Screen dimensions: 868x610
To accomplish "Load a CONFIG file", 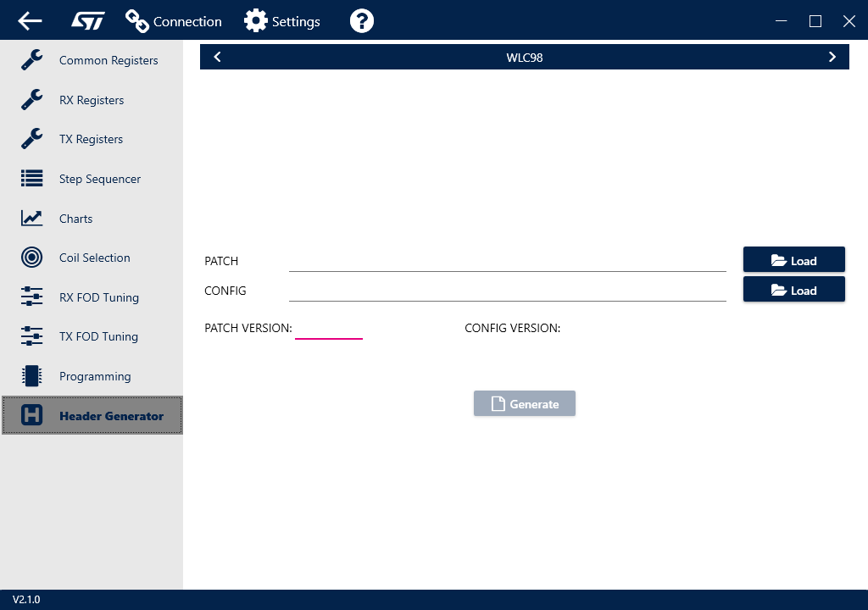I will point(793,289).
